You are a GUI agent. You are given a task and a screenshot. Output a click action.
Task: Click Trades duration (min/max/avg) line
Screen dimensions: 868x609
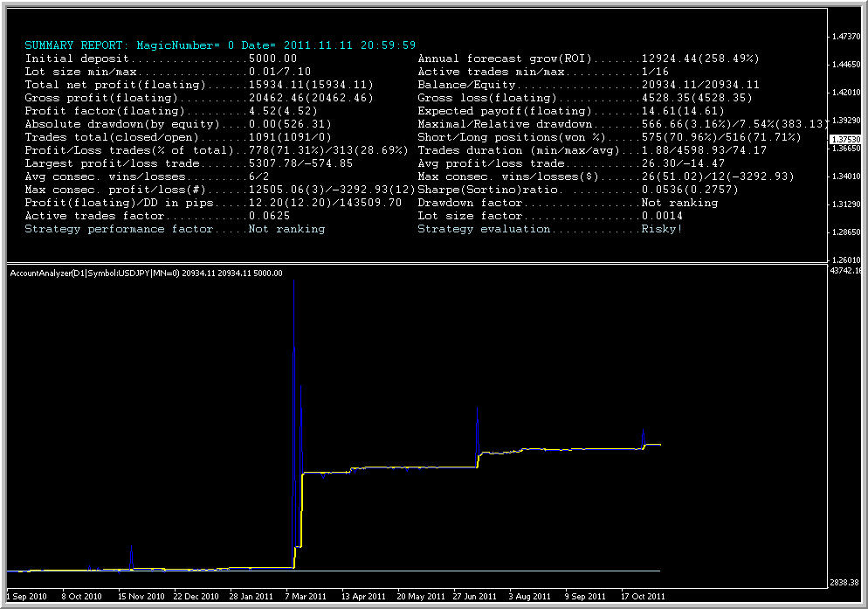point(592,151)
